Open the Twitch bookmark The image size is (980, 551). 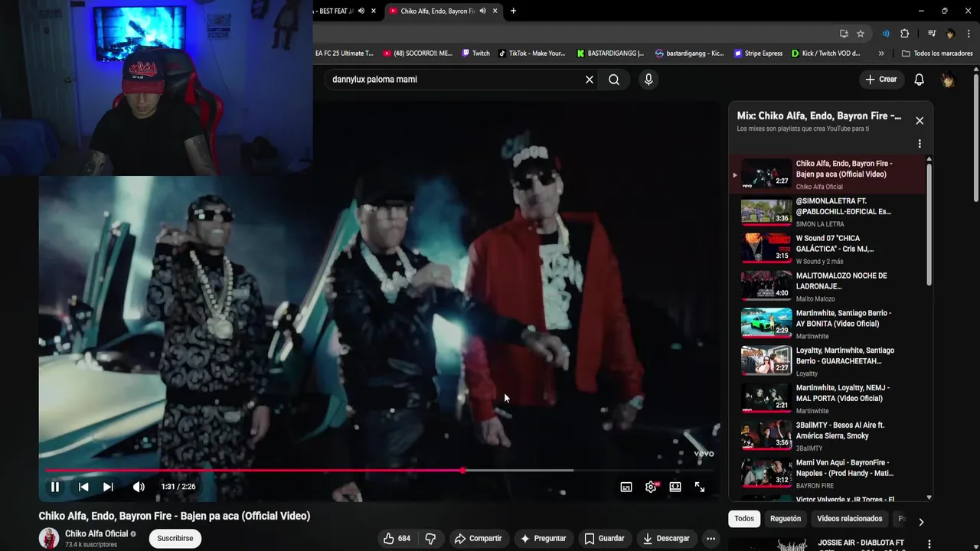point(476,54)
